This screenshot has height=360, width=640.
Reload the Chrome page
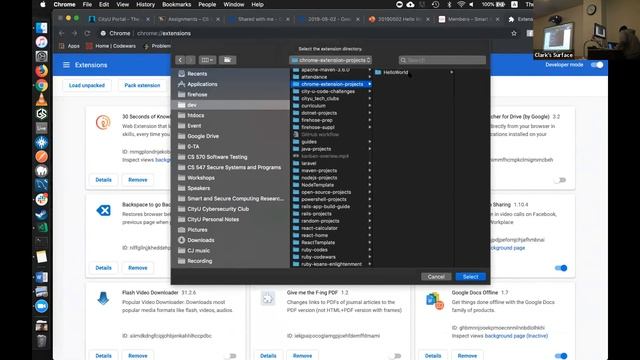87,33
